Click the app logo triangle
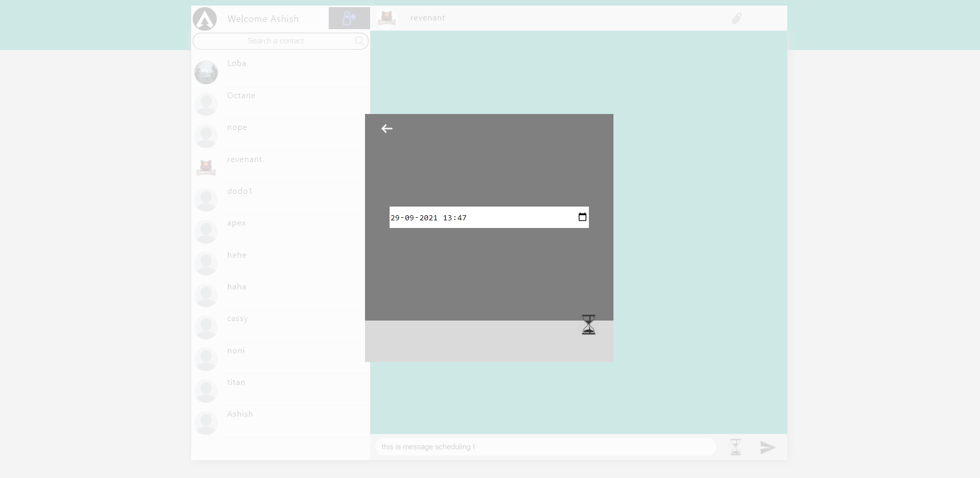 point(205,19)
